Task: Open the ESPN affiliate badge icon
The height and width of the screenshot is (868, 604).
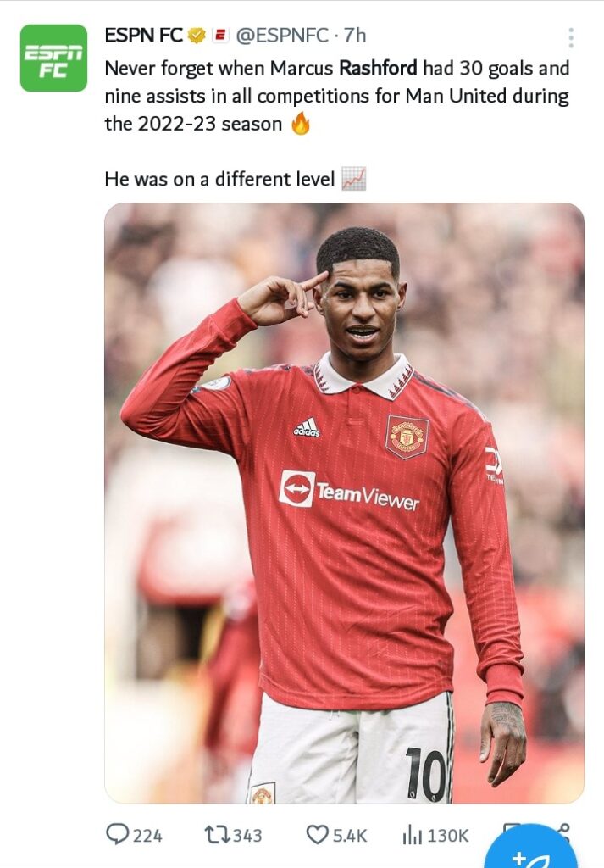Action: (221, 36)
